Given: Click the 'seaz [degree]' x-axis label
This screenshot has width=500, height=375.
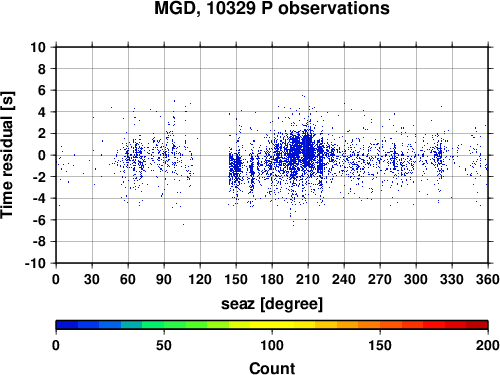Looking at the screenshot, I should coord(272,304).
